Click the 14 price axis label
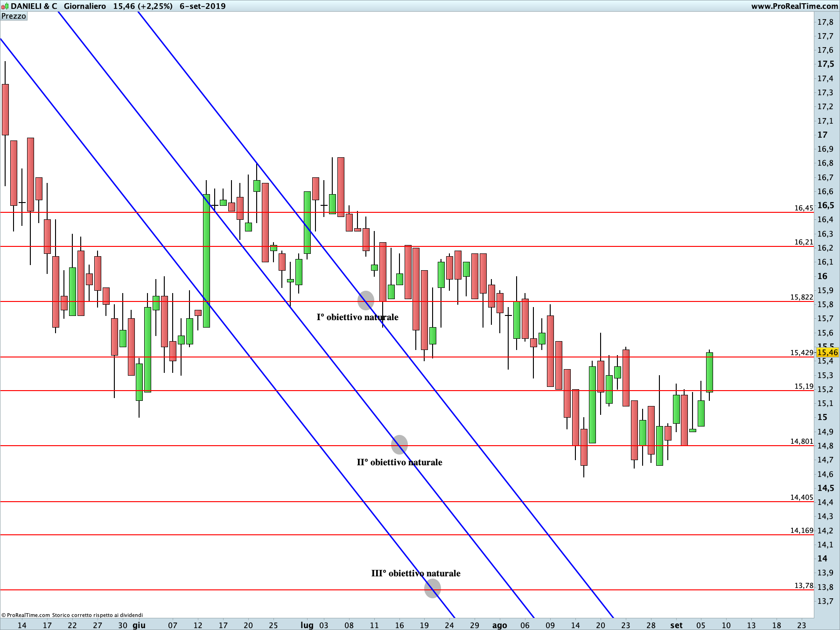Viewport: 840px width, 630px height. pyautogui.click(x=822, y=559)
